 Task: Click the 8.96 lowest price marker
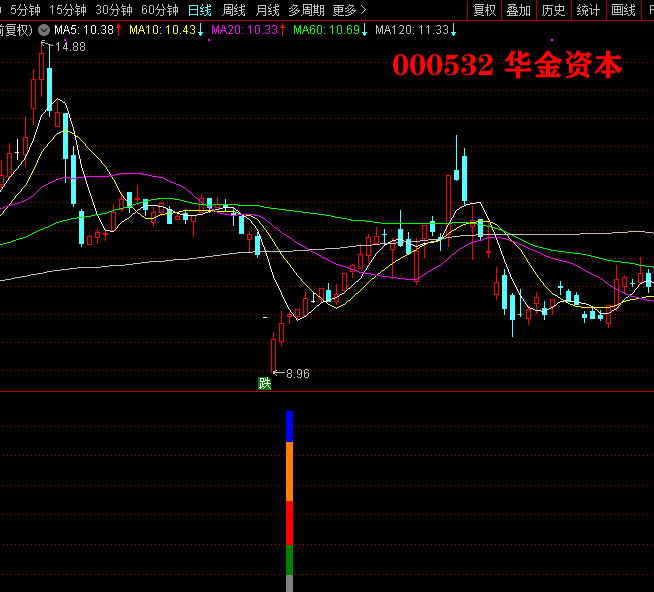pyautogui.click(x=297, y=374)
